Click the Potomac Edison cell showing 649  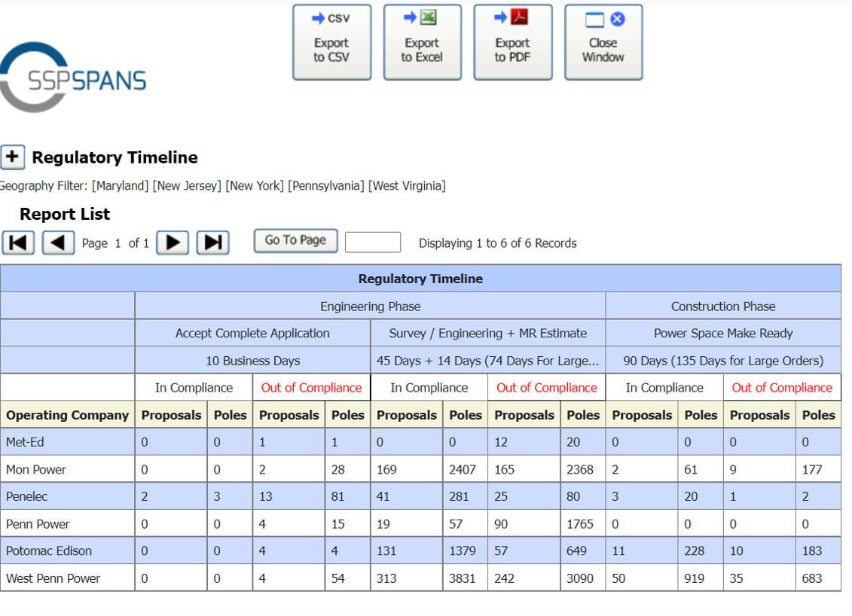(583, 550)
